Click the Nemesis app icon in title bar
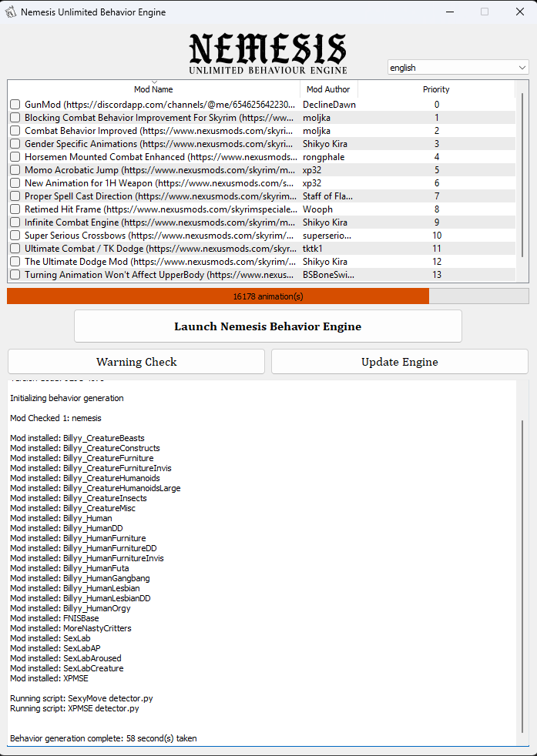537x756 pixels. 11,12
